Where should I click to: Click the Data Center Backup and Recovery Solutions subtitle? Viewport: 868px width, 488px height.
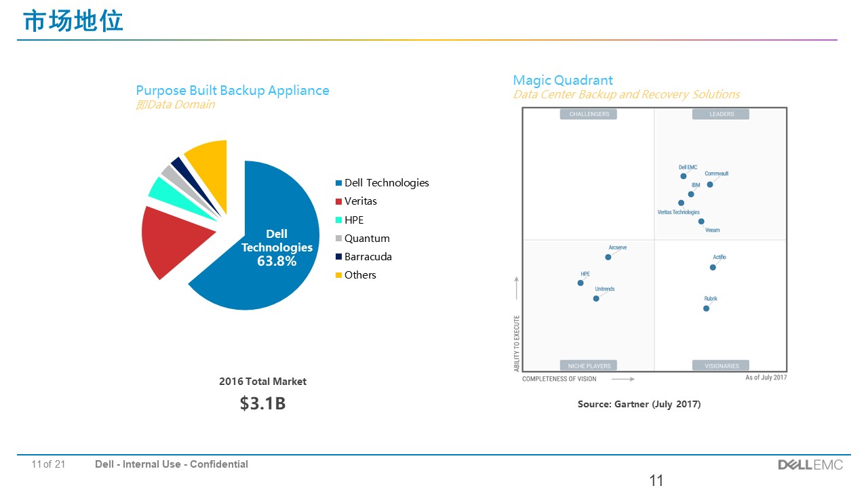click(627, 94)
